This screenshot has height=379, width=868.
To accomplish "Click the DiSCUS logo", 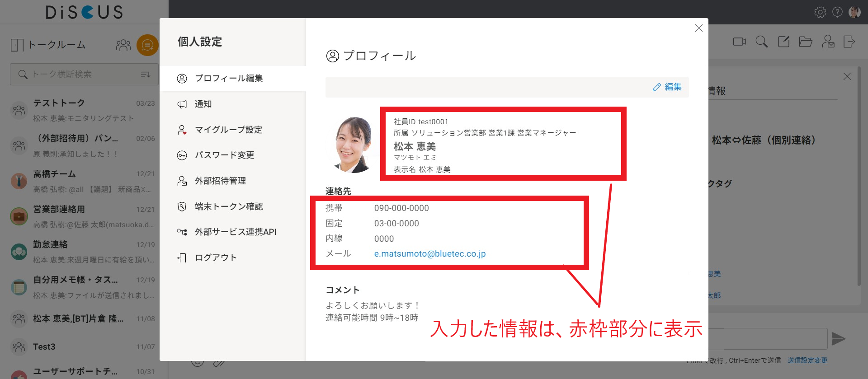I will point(85,12).
